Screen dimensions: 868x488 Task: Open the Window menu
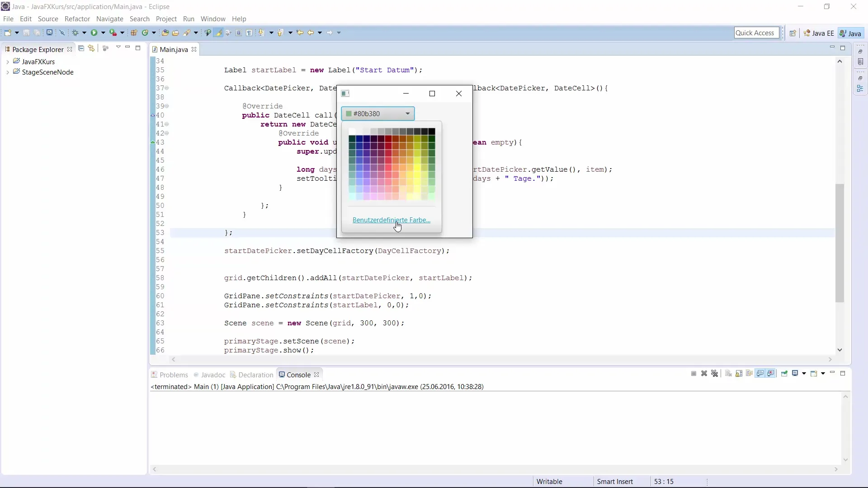213,19
